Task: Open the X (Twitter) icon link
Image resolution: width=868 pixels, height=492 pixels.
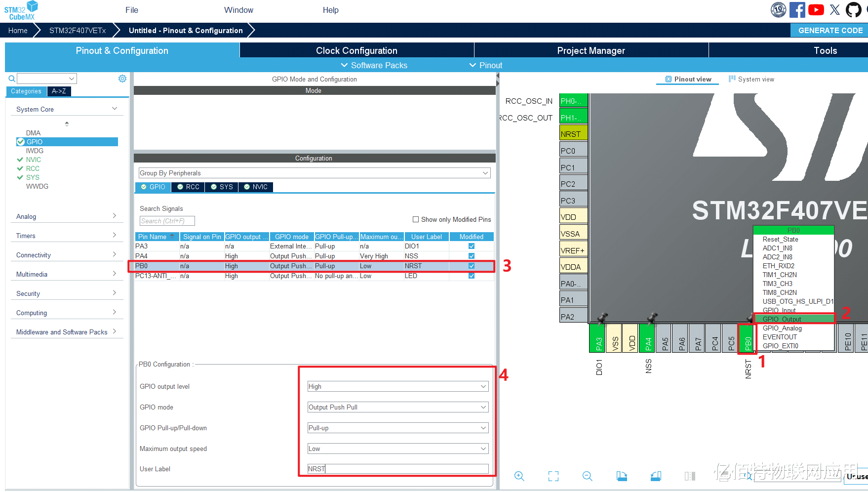Action: point(835,10)
